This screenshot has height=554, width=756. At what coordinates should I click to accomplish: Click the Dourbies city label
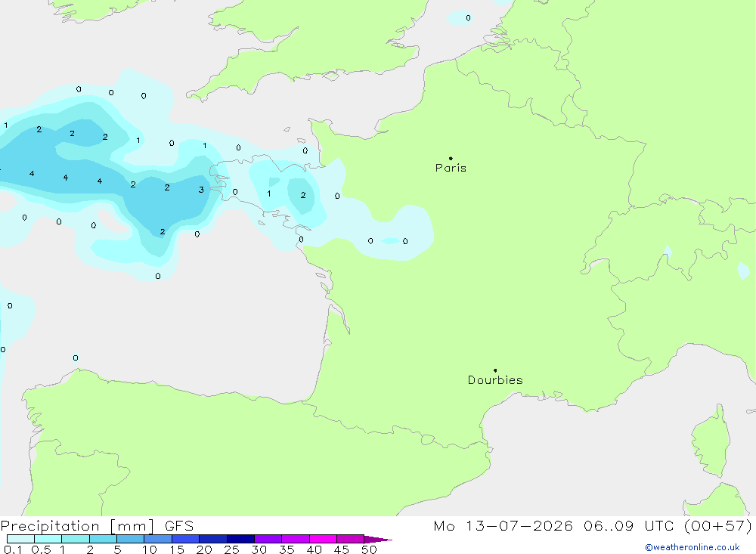(x=495, y=380)
